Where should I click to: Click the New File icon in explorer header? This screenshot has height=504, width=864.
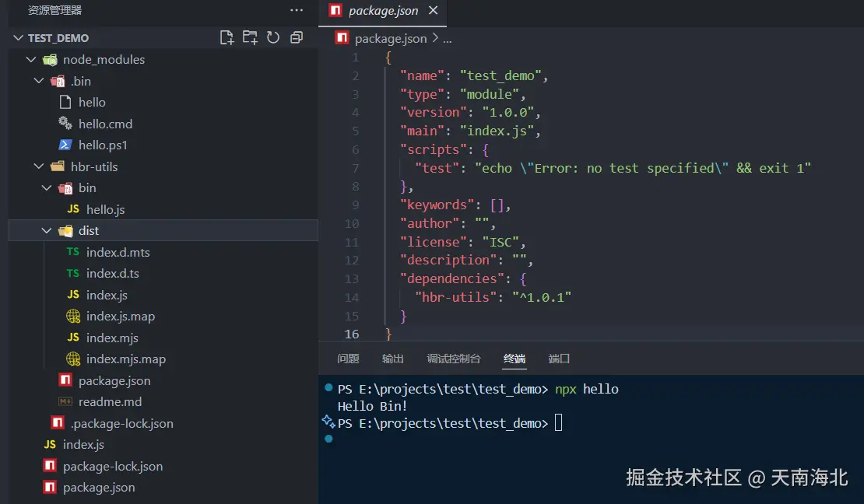[227, 37]
